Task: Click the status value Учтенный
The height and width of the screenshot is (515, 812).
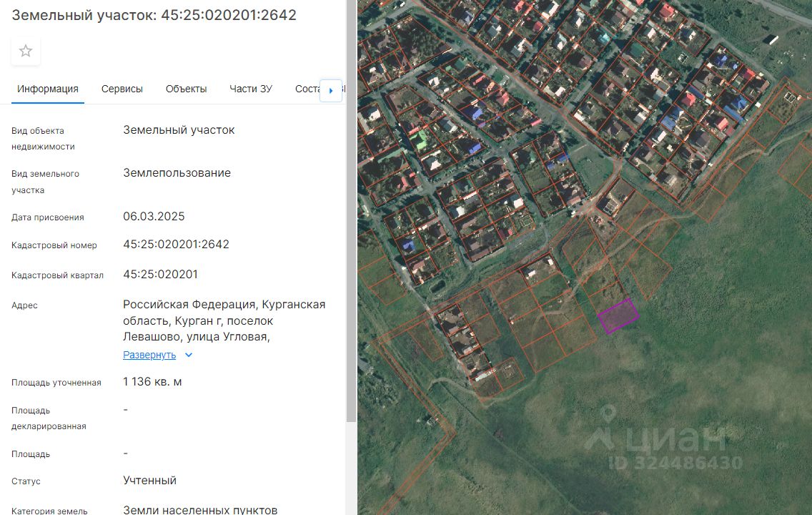Action: pos(149,481)
